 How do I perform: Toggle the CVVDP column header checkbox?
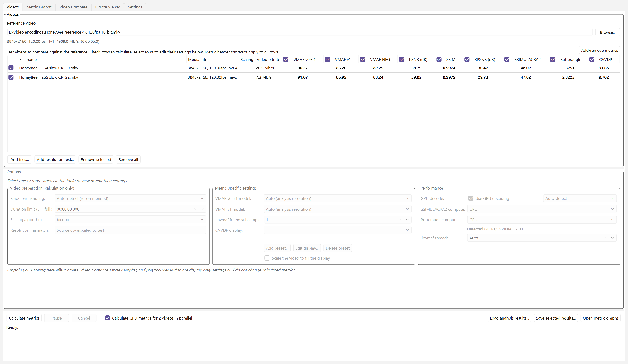tap(592, 60)
